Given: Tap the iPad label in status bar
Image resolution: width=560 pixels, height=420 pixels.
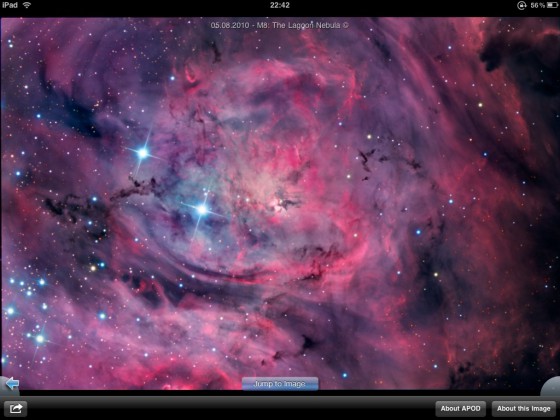Looking at the screenshot, I should [x=10, y=5].
